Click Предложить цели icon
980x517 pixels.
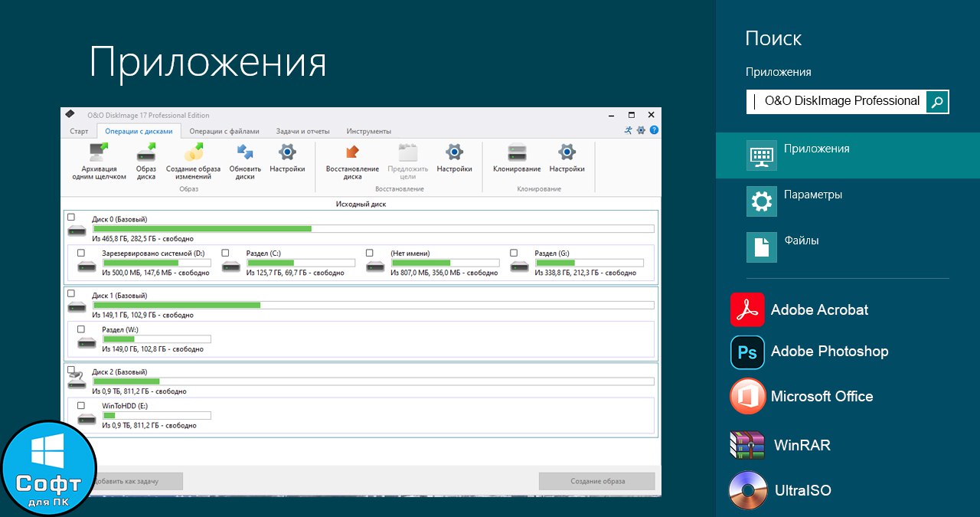click(x=407, y=151)
